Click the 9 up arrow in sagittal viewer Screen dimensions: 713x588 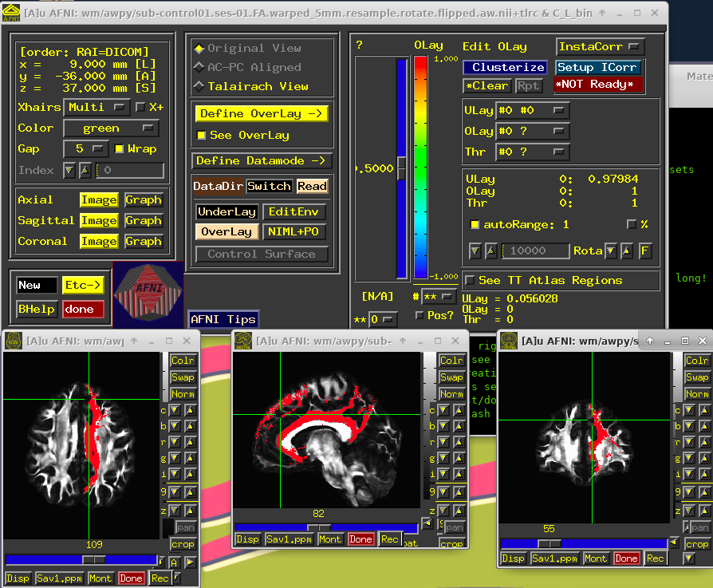point(459,492)
